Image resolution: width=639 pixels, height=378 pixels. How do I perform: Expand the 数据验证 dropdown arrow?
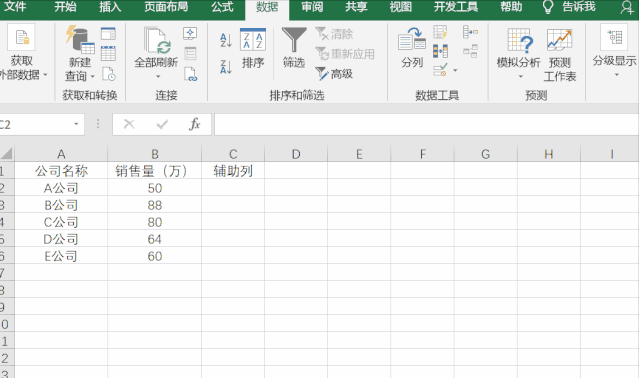[x=455, y=70]
